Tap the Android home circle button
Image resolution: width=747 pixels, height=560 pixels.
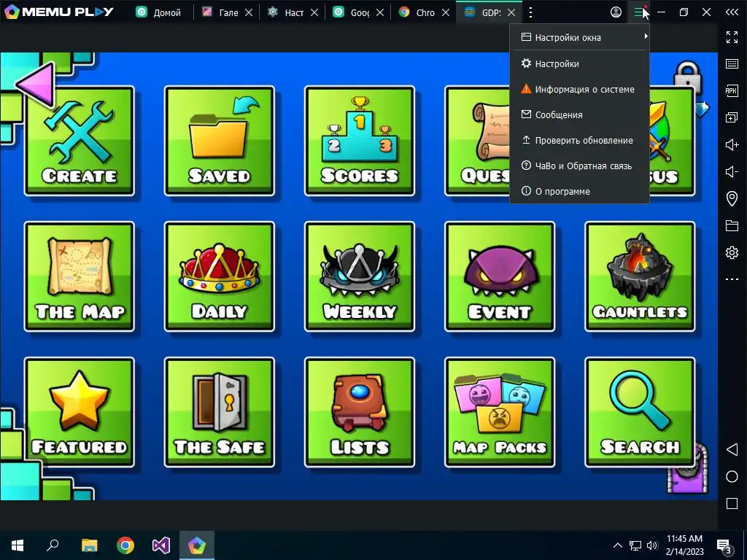point(732,477)
